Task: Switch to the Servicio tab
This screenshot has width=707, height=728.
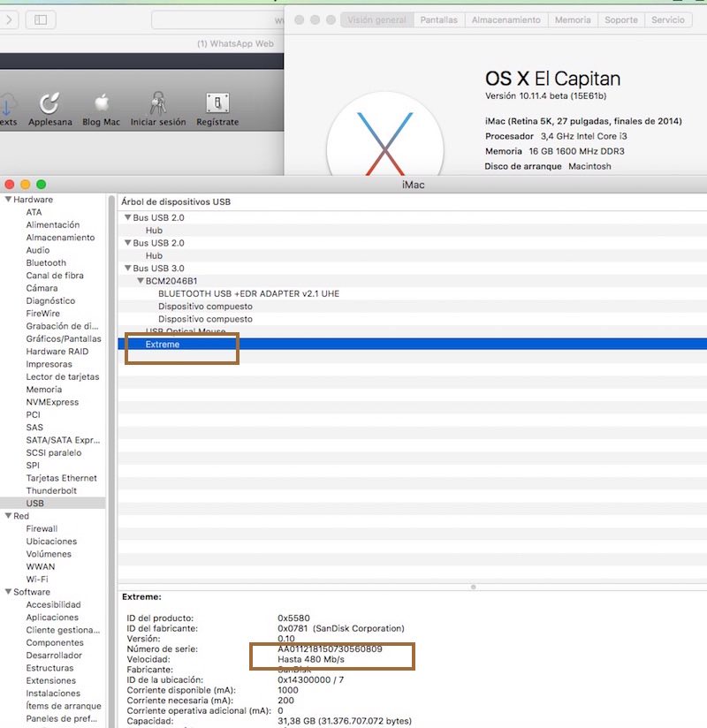Action: click(668, 20)
